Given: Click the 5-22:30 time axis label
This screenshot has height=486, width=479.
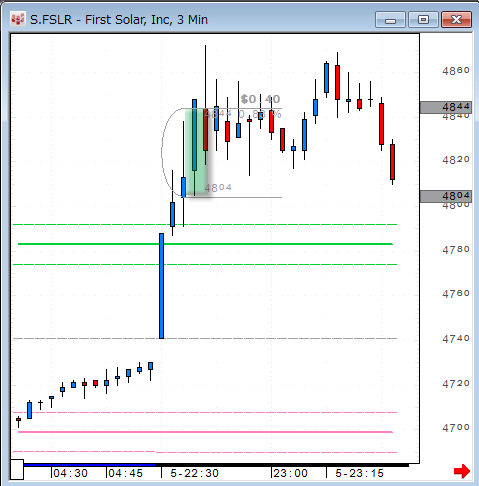Looking at the screenshot, I should (194, 473).
